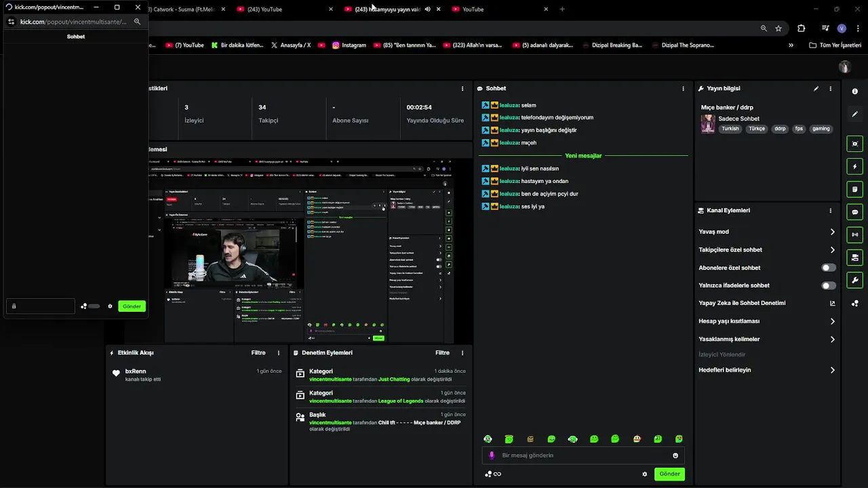Open Instagram bookmark
The width and height of the screenshot is (868, 488).
coord(349,45)
